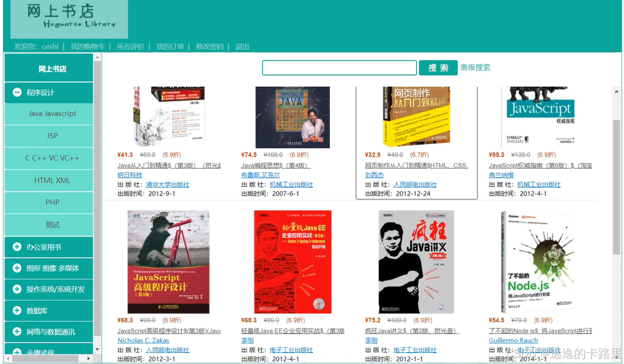Click author link 明日科技
Image resolution: width=624 pixels, height=364 pixels.
point(130,175)
